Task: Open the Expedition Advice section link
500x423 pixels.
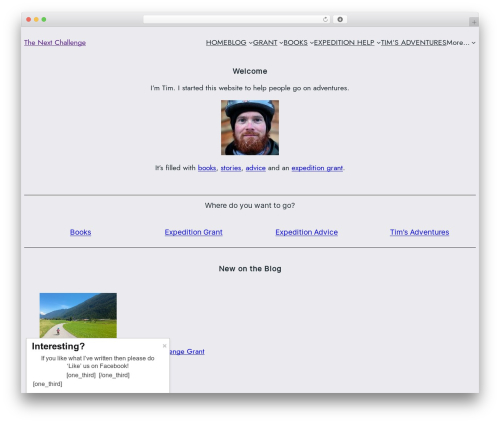Action: point(306,232)
